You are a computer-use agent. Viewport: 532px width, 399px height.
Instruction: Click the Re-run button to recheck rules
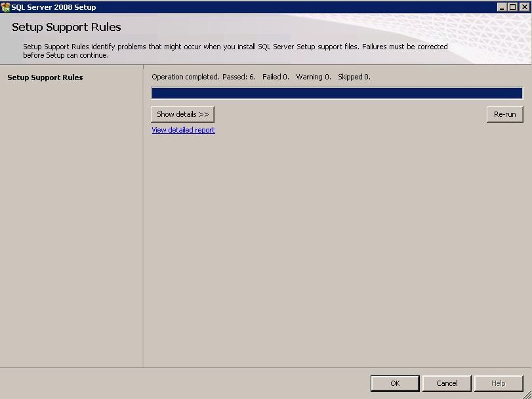tap(504, 114)
